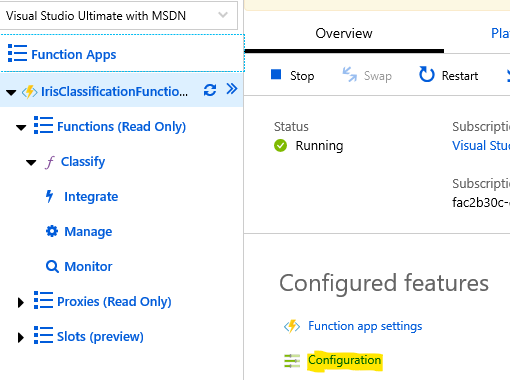The height and width of the screenshot is (380, 510).
Task: Click the subscription ID fac2b30c text
Action: (481, 202)
